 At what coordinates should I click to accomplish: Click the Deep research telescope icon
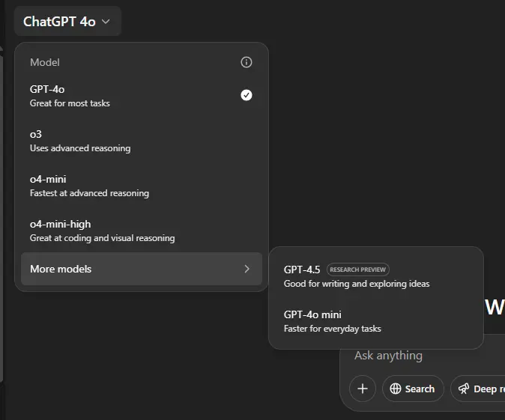click(464, 389)
